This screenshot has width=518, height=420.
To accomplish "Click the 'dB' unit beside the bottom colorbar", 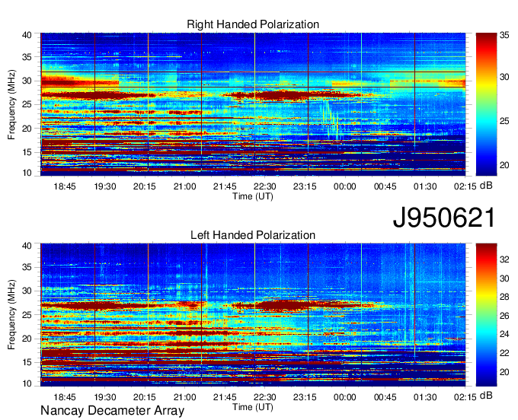I will (486, 396).
